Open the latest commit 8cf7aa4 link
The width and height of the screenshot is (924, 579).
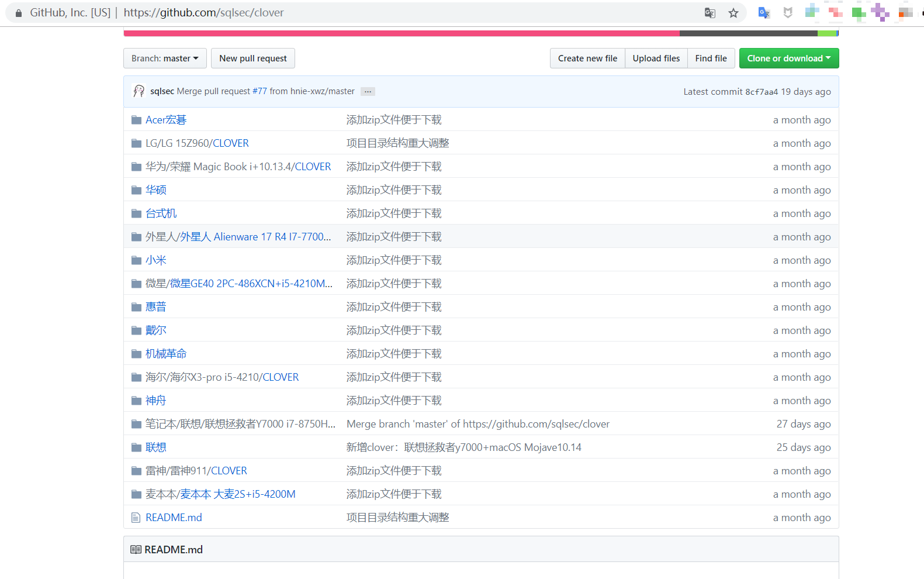click(761, 92)
